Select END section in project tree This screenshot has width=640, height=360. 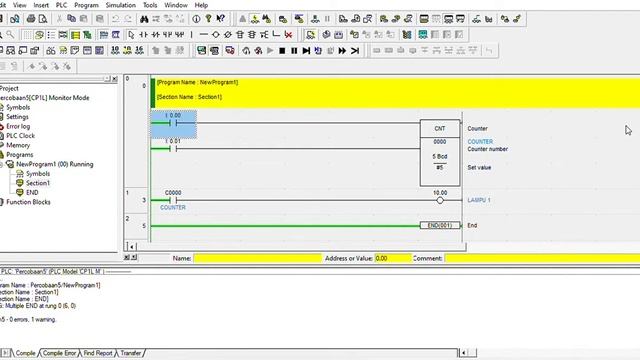click(32, 192)
